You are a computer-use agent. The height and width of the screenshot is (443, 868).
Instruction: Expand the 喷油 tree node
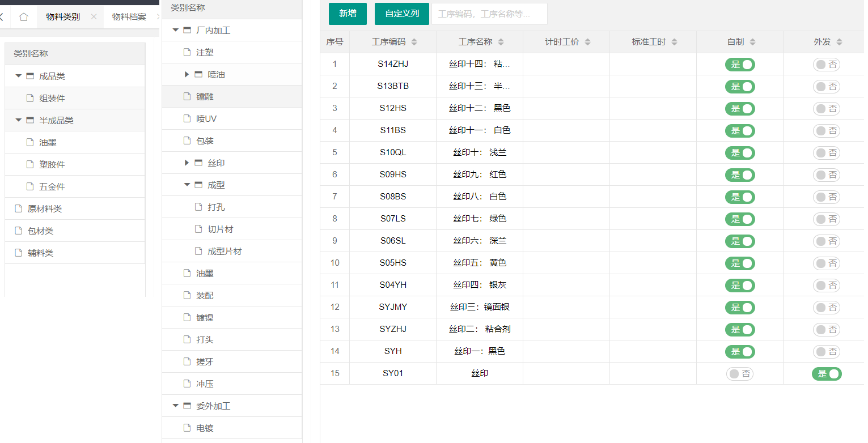point(187,75)
